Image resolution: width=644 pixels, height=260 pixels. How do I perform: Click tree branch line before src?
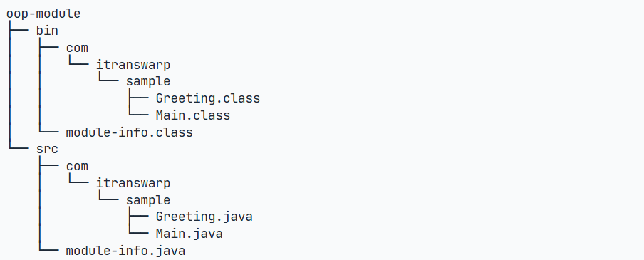click(x=19, y=149)
